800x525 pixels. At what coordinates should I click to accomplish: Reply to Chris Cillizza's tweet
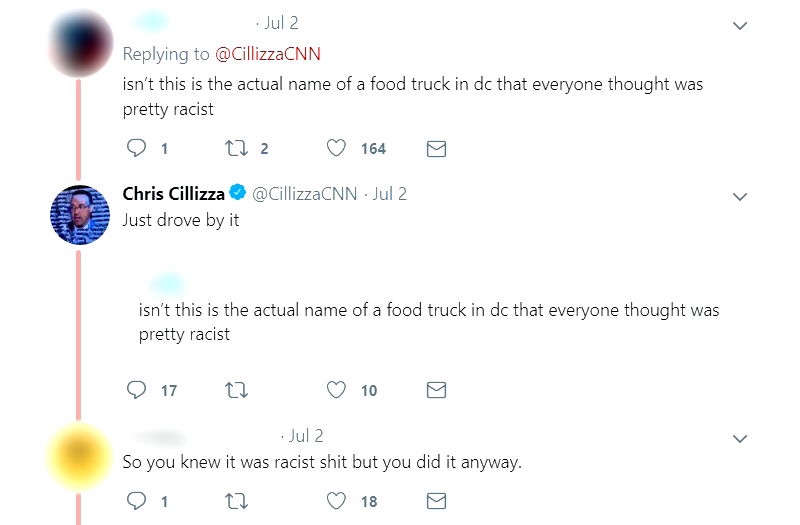(138, 390)
